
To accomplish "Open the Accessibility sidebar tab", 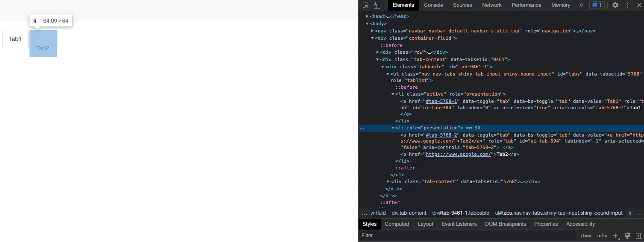I will point(580,224).
